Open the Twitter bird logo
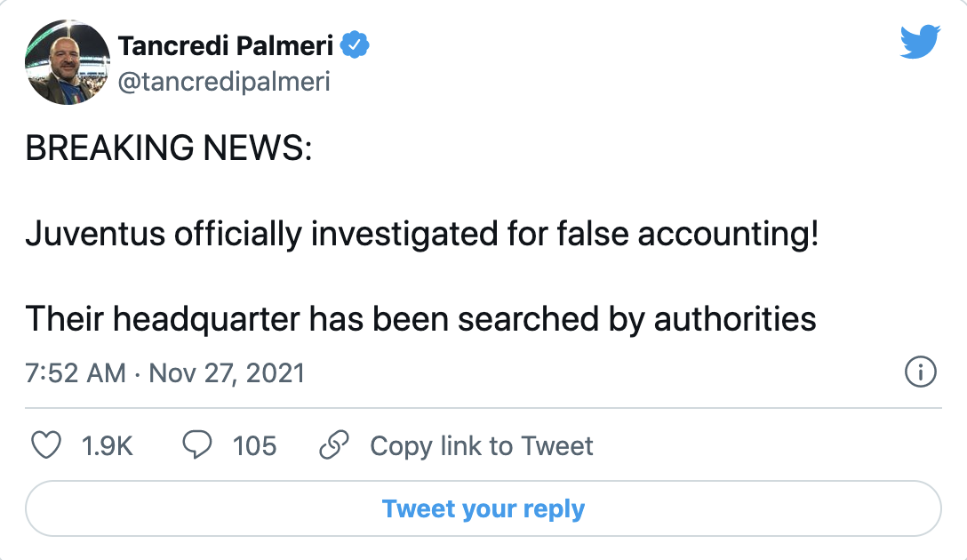Screen dimensions: 967x560 point(919,43)
